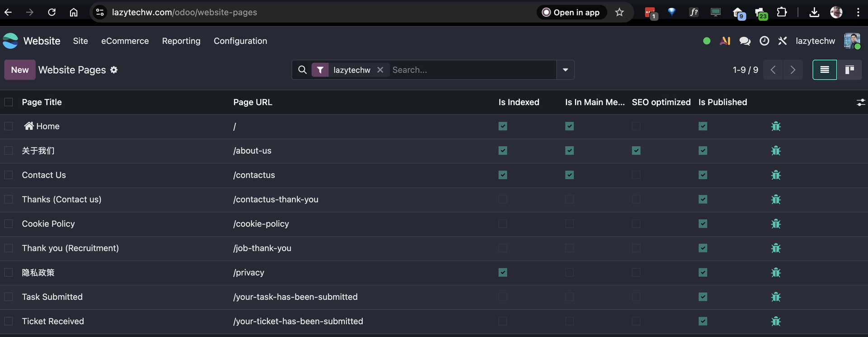Open browser extensions puzzle icon
The image size is (868, 337).
coord(782,12)
